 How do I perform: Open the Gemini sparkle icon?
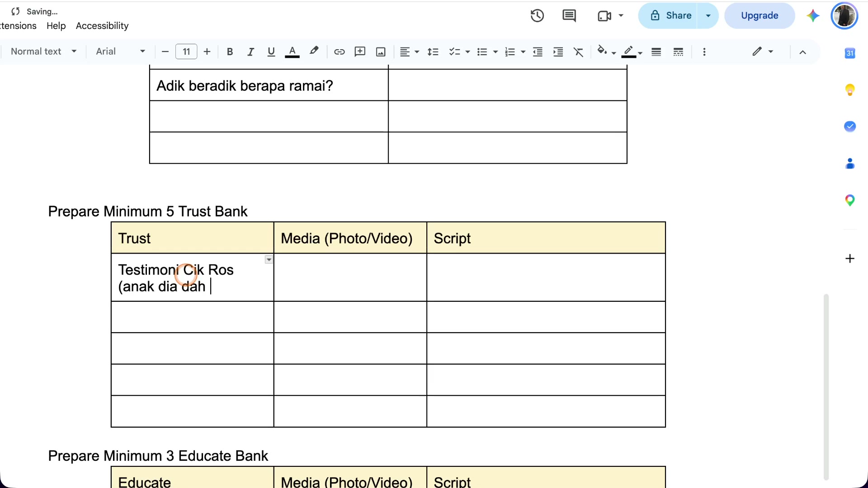pos(813,16)
